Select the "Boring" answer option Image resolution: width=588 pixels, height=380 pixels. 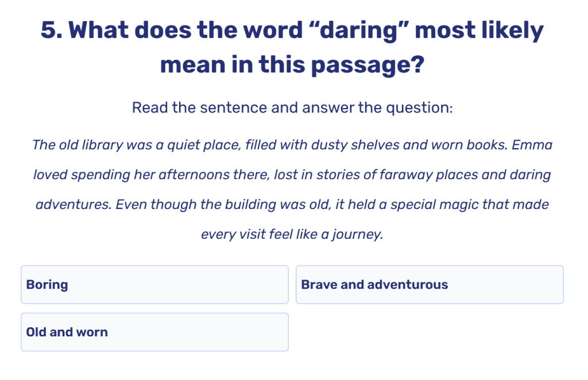[154, 285]
